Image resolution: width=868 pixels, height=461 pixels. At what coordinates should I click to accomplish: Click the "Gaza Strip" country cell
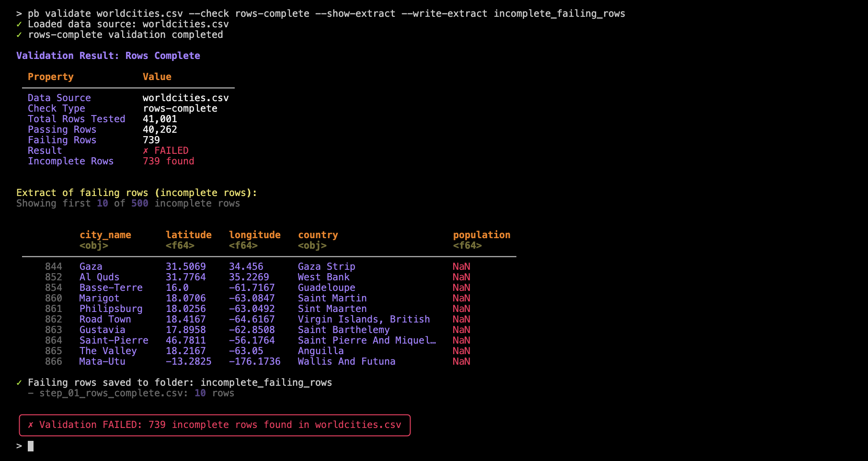coord(326,266)
